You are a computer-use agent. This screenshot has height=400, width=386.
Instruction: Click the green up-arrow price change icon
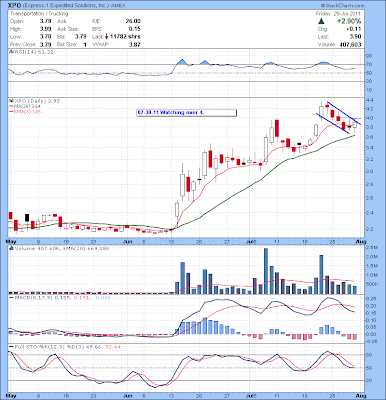(x=321, y=21)
